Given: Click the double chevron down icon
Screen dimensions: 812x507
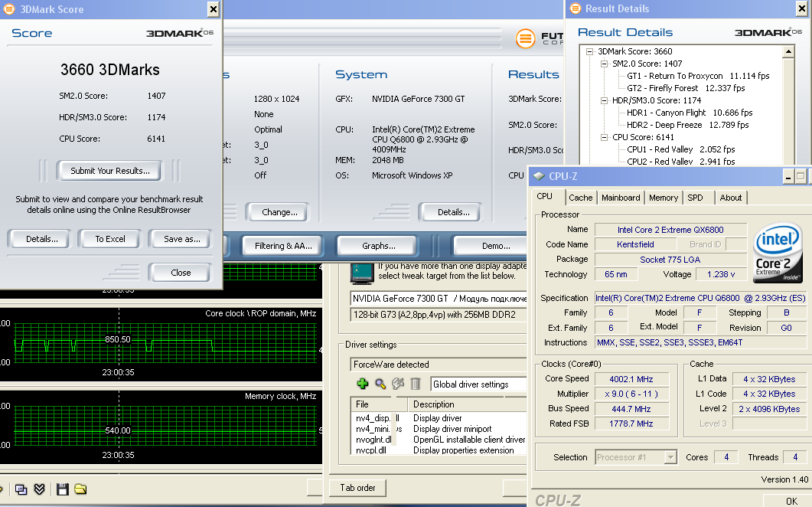Looking at the screenshot, I should coord(39,489).
